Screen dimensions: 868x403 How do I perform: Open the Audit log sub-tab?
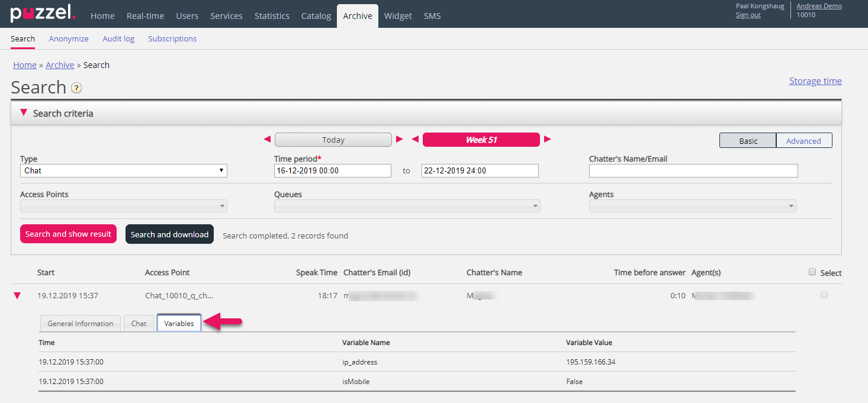coord(118,38)
